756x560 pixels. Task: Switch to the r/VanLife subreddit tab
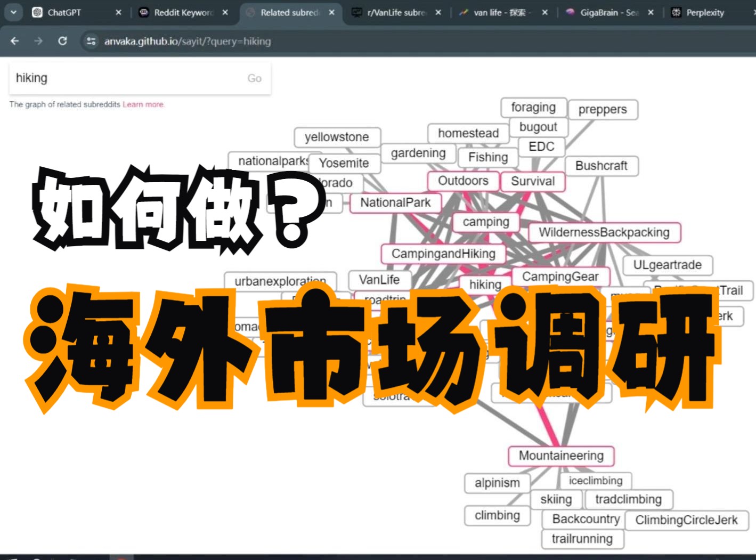pyautogui.click(x=396, y=12)
